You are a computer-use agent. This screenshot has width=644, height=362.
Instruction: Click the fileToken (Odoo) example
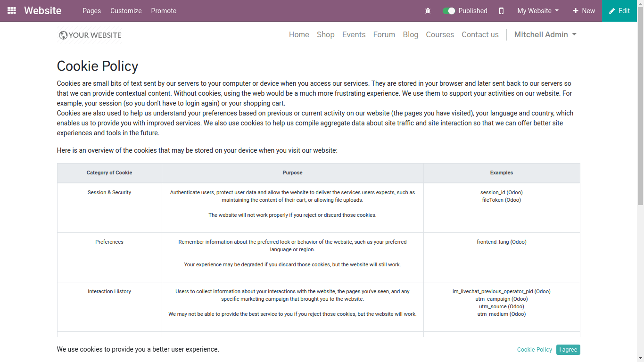[502, 200]
